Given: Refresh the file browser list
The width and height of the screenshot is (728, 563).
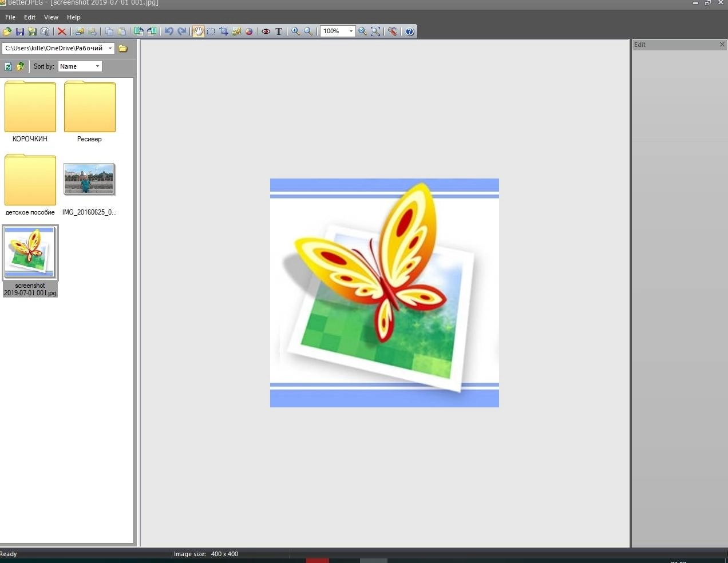Looking at the screenshot, I should (x=8, y=66).
